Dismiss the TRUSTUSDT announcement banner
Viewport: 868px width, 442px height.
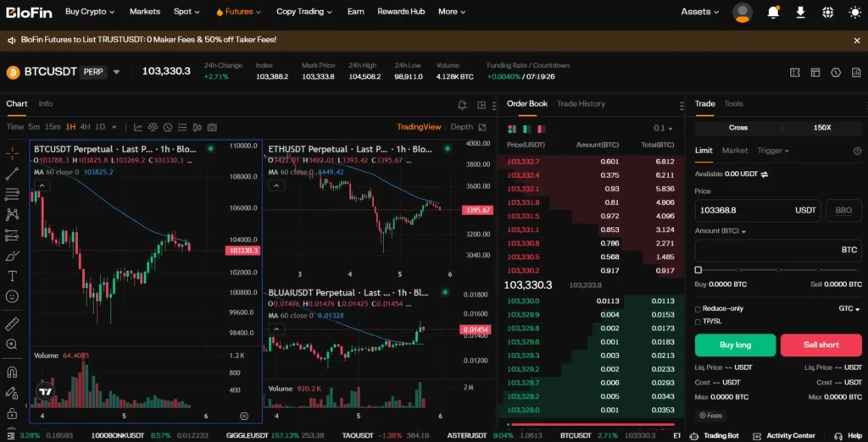(x=857, y=41)
